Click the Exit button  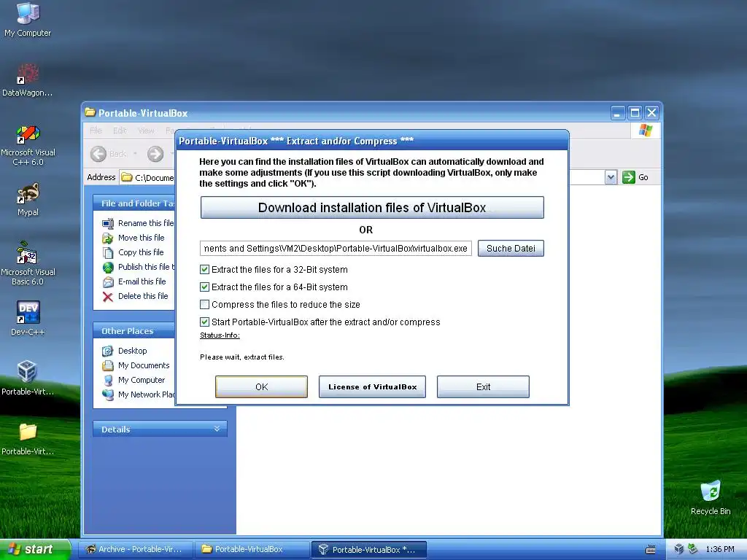pos(483,386)
